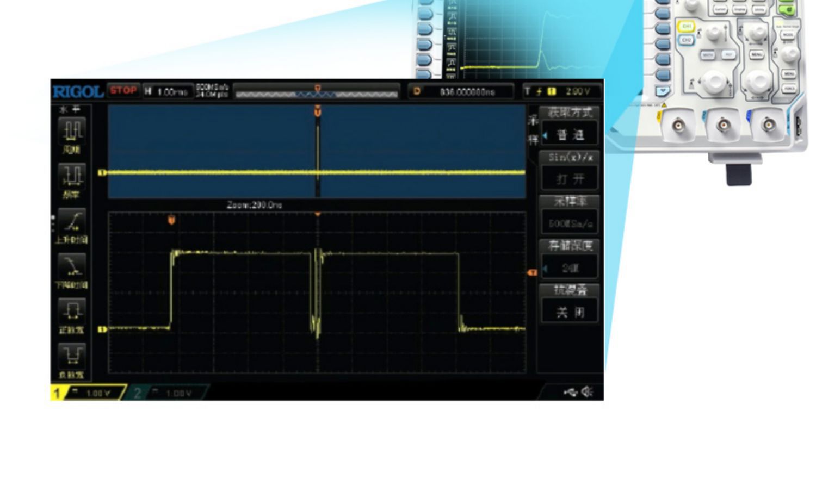Select the 频率 frequency measurement icon
Viewport: 816px width, 504px height.
click(72, 177)
